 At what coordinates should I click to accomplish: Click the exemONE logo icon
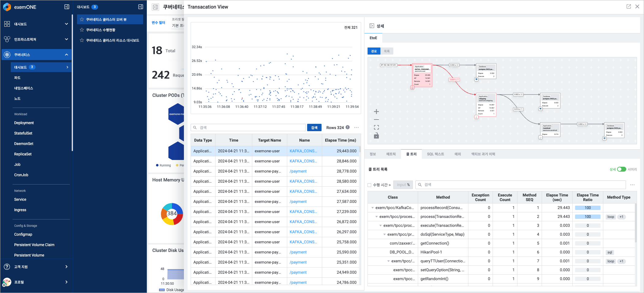tap(7, 7)
